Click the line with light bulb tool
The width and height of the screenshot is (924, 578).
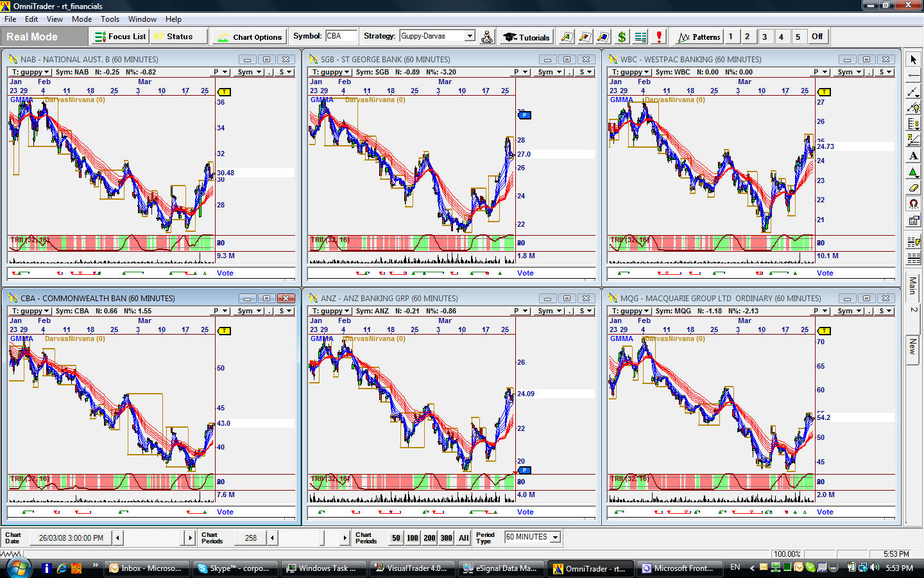[913, 108]
